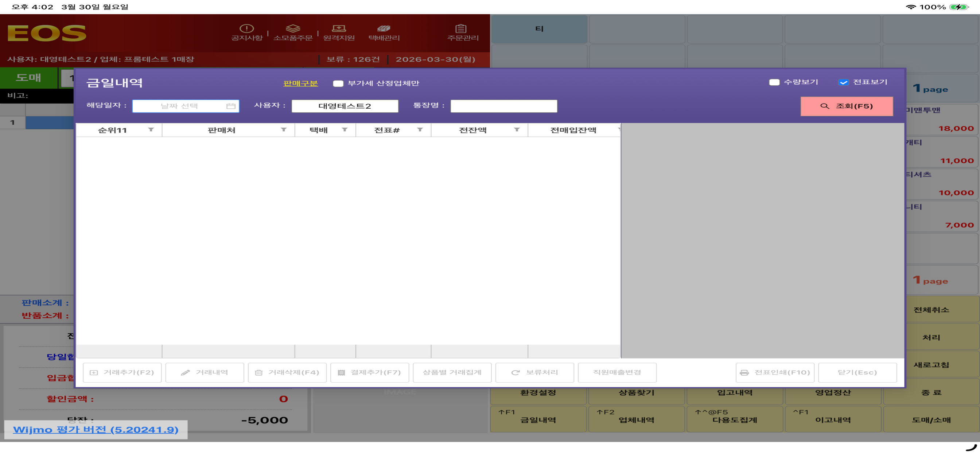Open the Wijmo 평가 버전 link

(x=96, y=430)
